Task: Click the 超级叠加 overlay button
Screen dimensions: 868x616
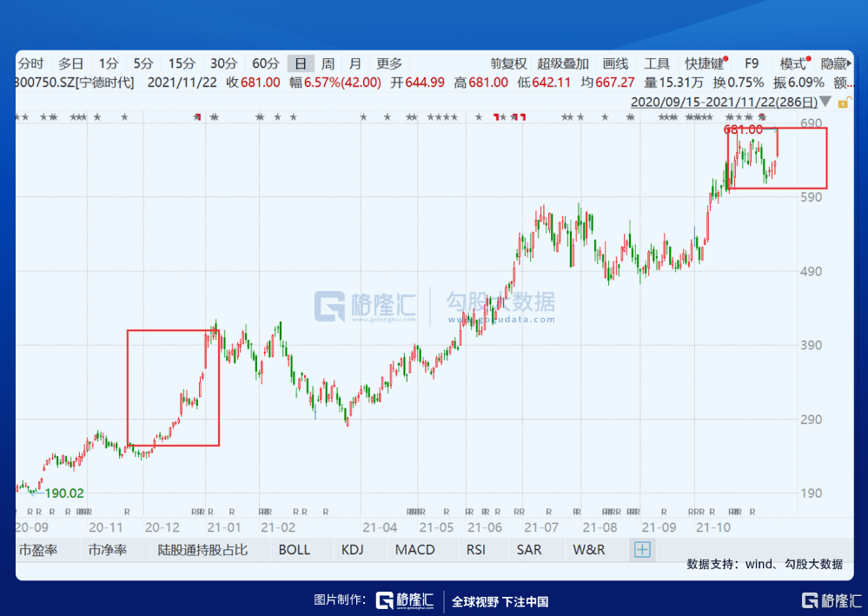Action: point(562,63)
